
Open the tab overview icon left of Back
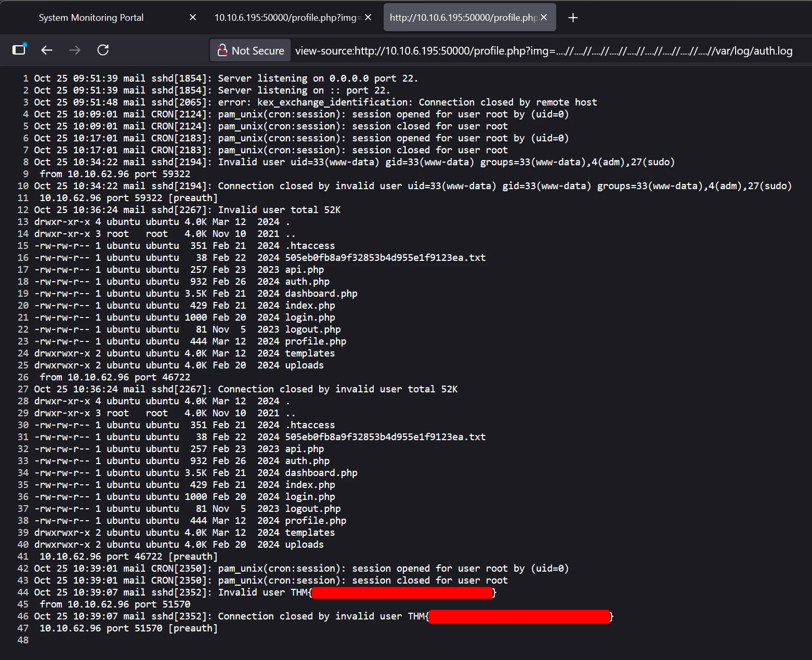(19, 50)
